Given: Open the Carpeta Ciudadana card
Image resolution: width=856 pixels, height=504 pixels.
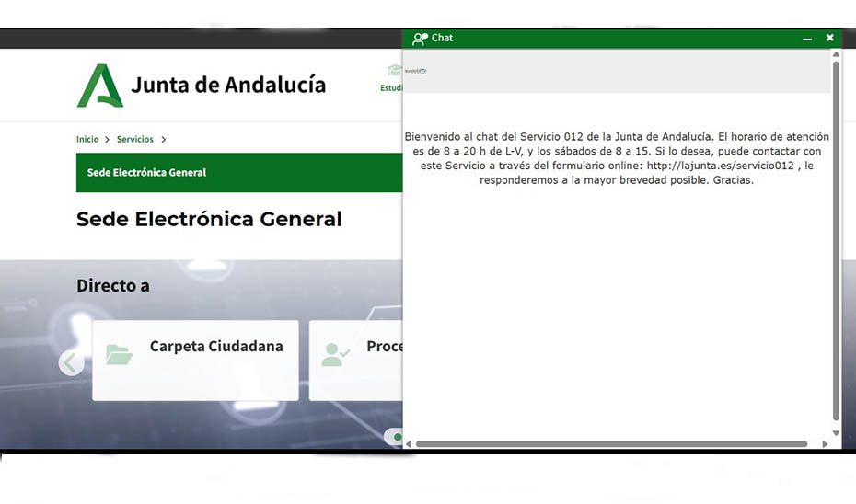Looking at the screenshot, I should 195,361.
